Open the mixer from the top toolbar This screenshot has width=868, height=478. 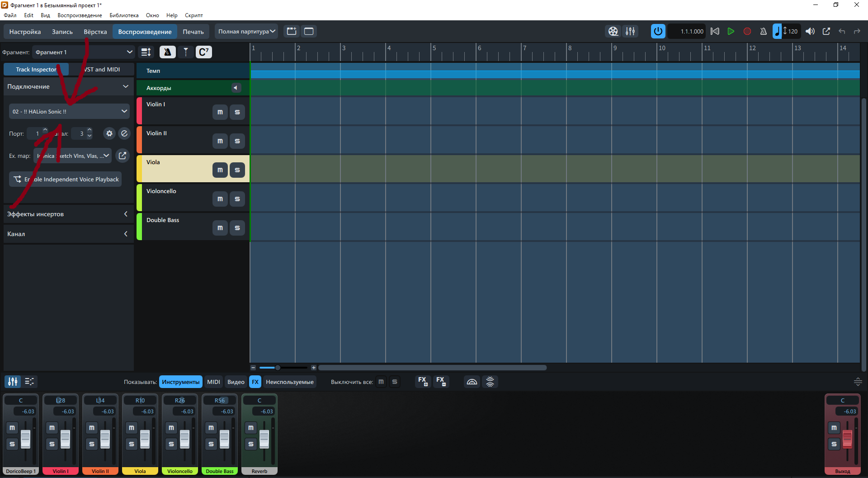[x=630, y=31]
